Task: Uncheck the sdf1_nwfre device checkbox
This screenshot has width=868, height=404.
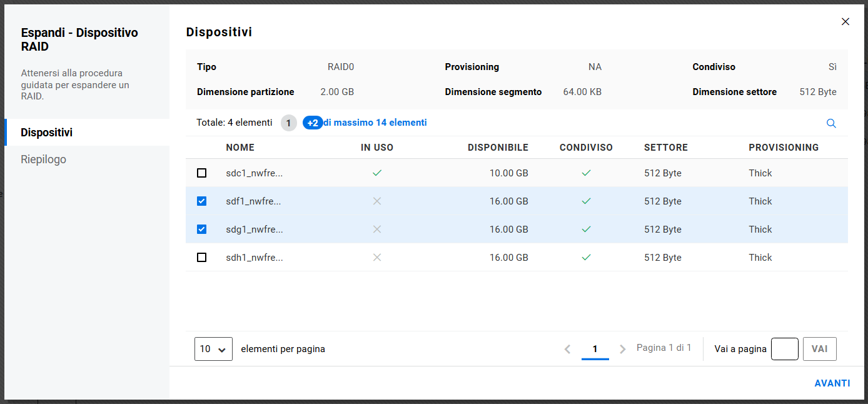Action: coord(201,201)
